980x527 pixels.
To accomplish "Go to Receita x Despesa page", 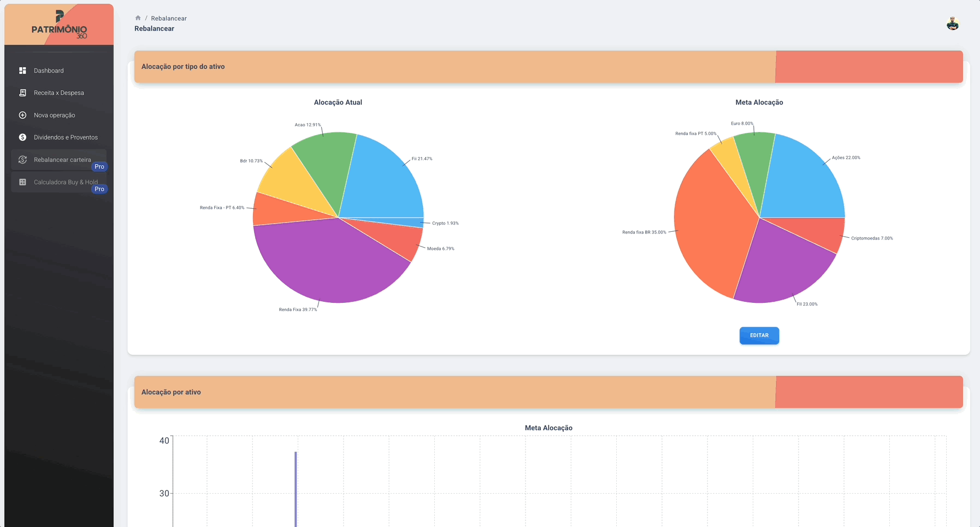I will tap(59, 93).
